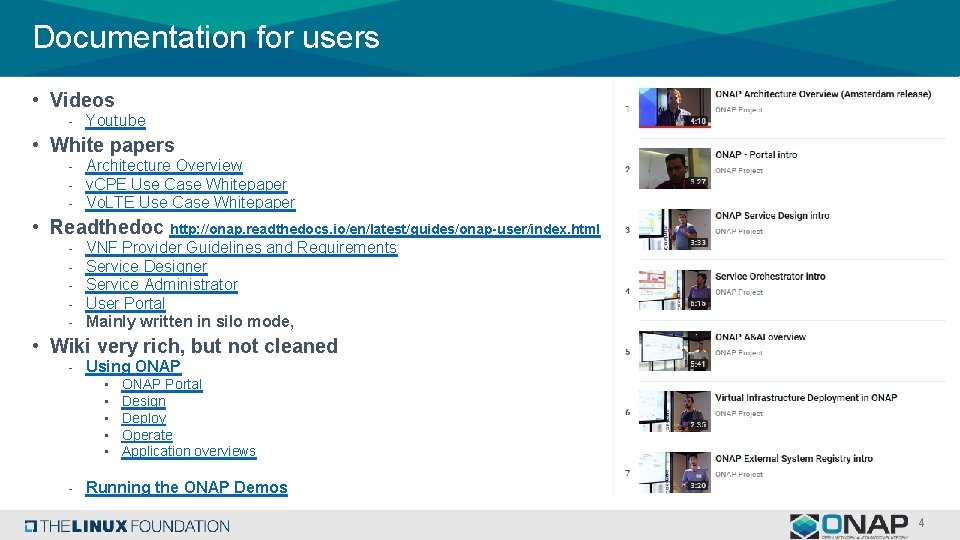Select the title 'ONAP External System Registry intro'

point(794,459)
